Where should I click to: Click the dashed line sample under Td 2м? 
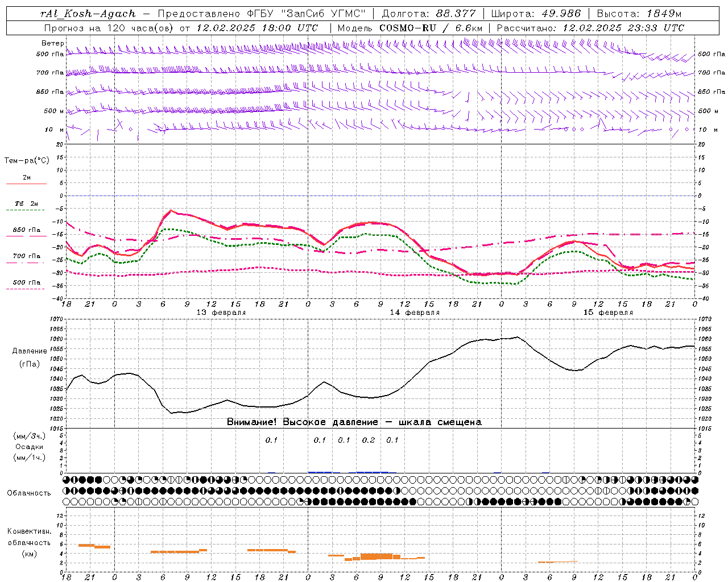pos(26,210)
